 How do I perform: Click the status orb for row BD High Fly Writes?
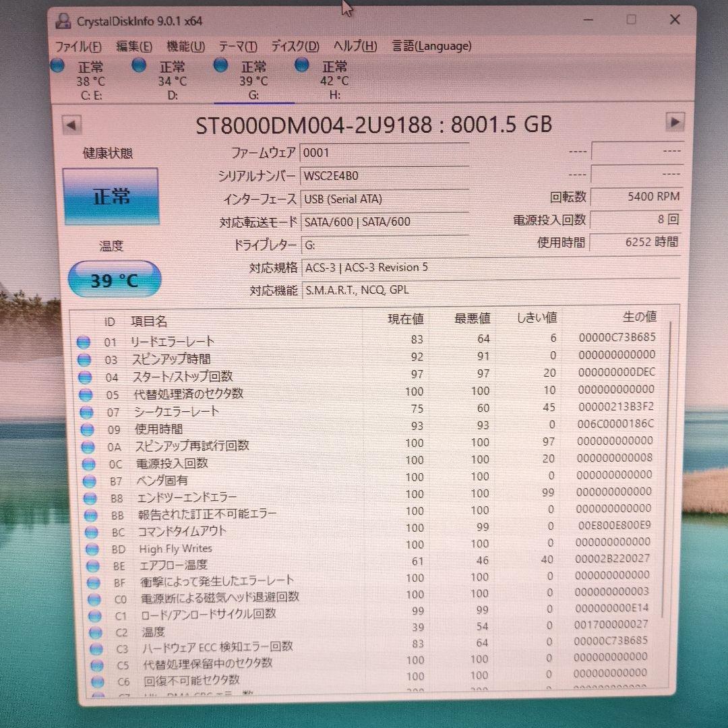point(92,550)
